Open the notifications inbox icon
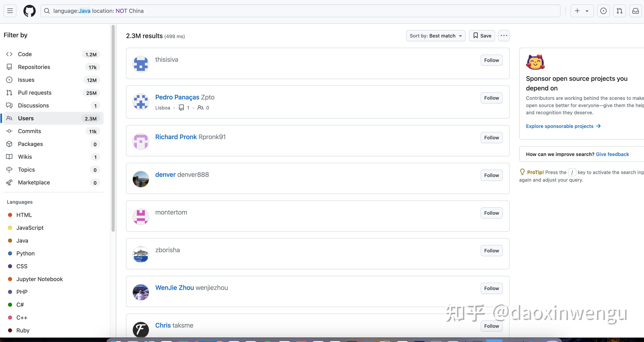 636,11
